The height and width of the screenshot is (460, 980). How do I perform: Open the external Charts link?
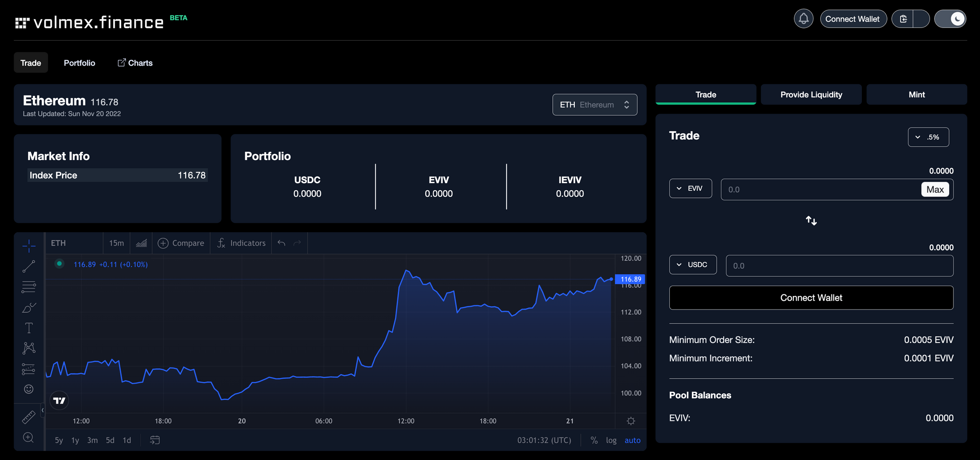pyautogui.click(x=135, y=63)
